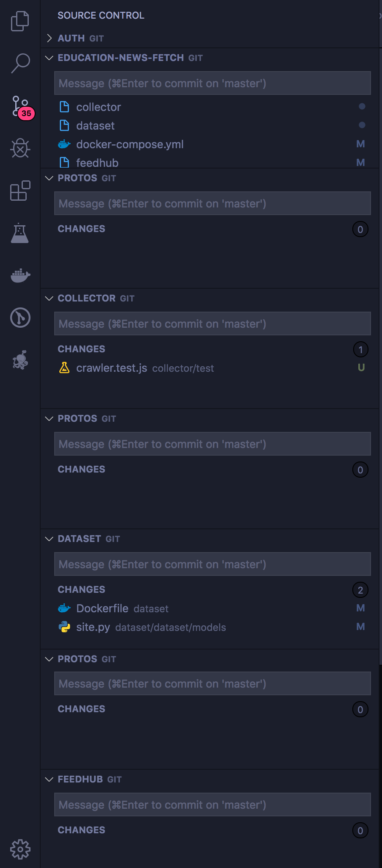
Task: Open the Explorer view
Action: (20, 20)
